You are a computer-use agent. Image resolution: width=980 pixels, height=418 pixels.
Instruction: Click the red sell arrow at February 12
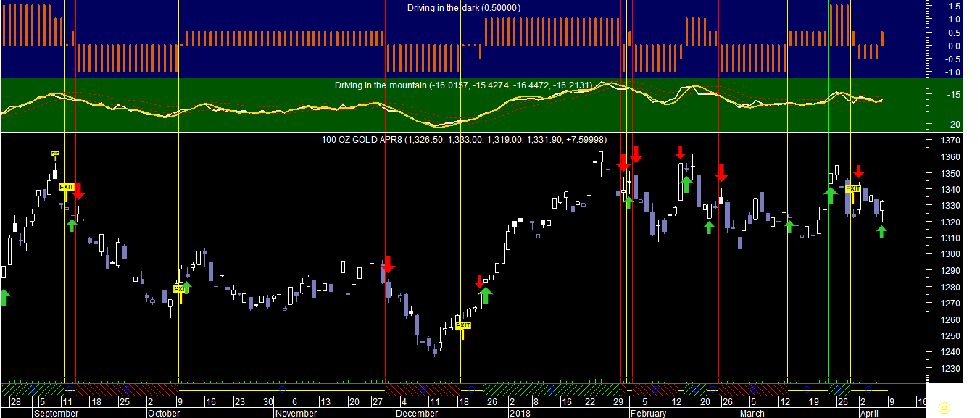pyautogui.click(x=680, y=152)
